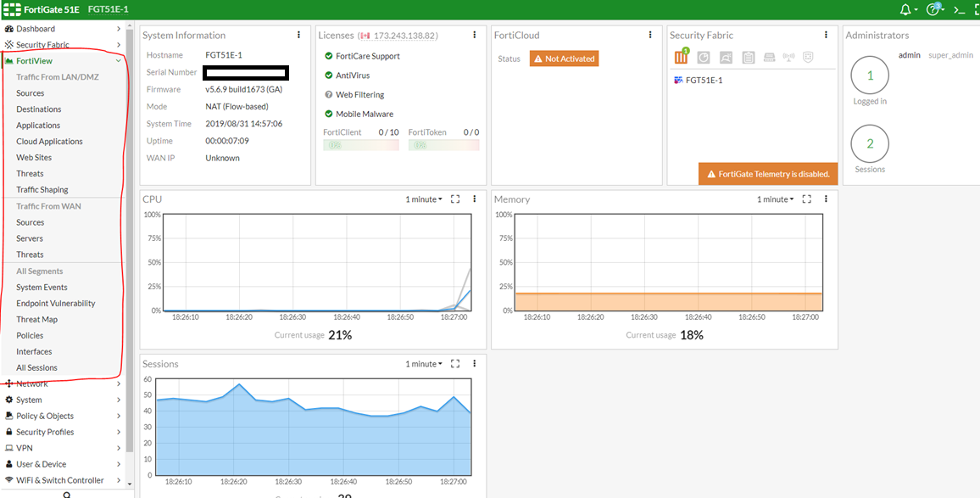The image size is (980, 498).
Task: Click the orange Not Activated button
Action: coord(564,59)
